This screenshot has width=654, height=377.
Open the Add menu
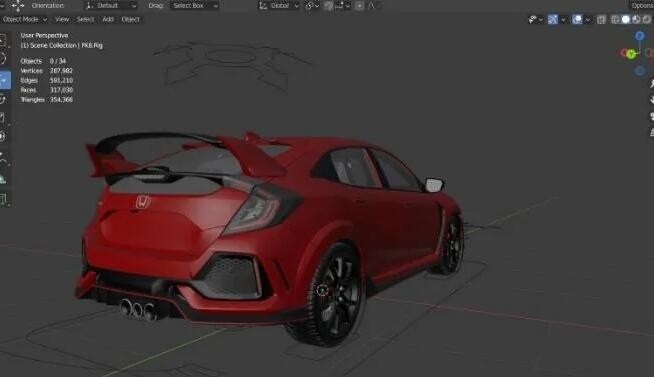point(108,19)
